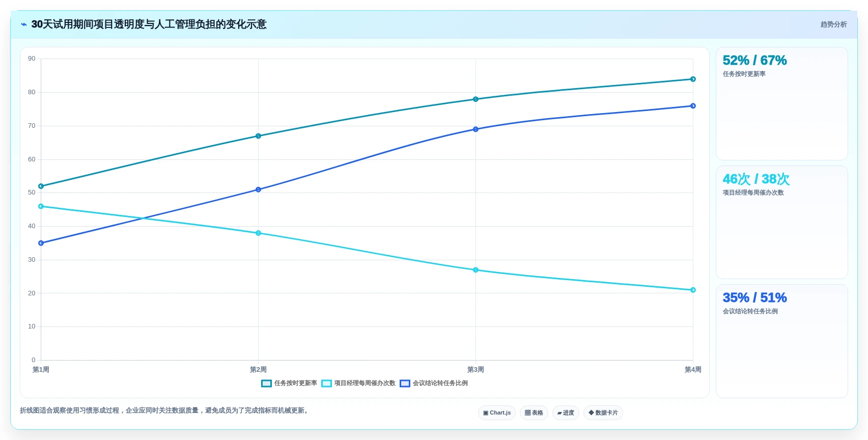Image resolution: width=868 pixels, height=440 pixels.
Task: Select the 进度 tag chip
Action: coord(566,413)
